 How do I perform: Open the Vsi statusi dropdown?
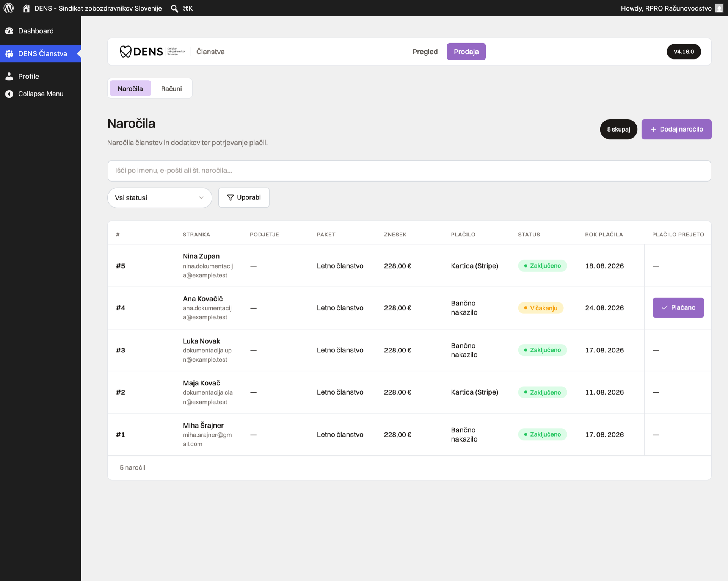159,197
